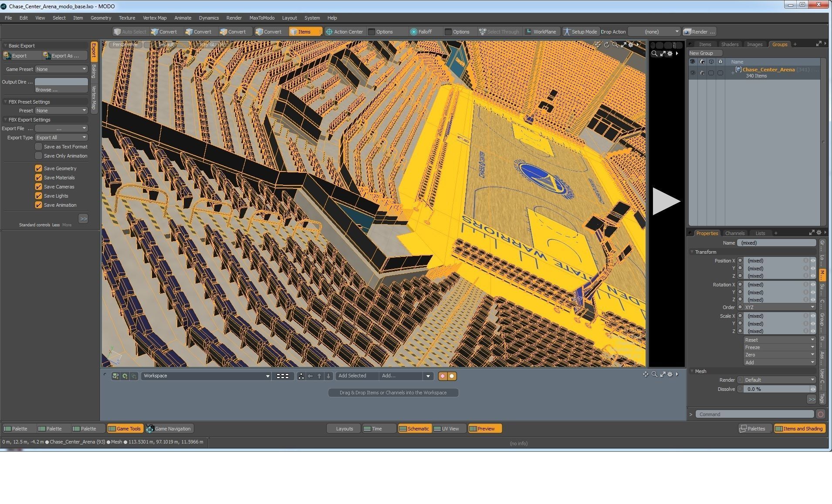
Task: Open the Mesh Render Default dropdown
Action: coord(779,380)
